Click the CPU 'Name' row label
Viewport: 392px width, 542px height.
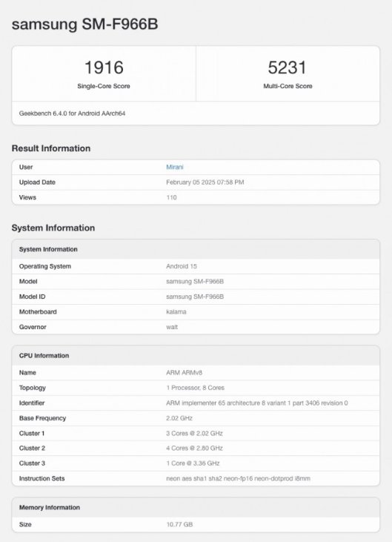click(x=27, y=373)
